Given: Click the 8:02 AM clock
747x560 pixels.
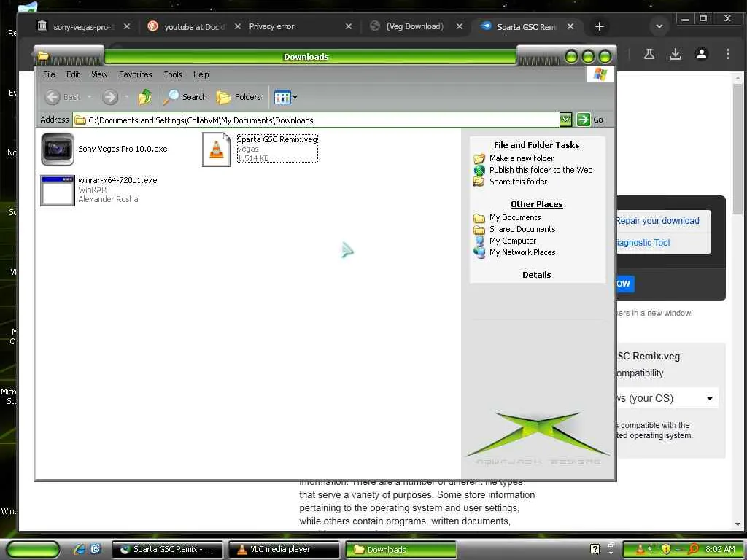Looking at the screenshot, I should click(x=720, y=549).
